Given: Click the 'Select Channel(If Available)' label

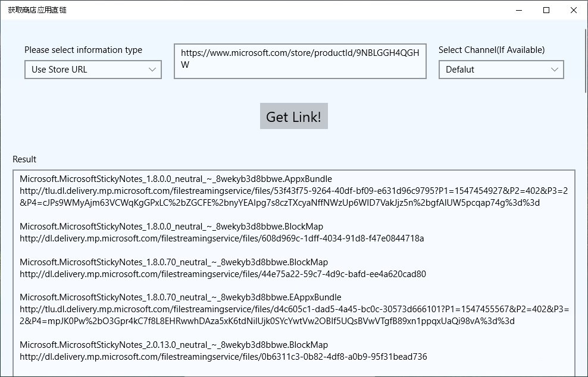Looking at the screenshot, I should tap(492, 50).
